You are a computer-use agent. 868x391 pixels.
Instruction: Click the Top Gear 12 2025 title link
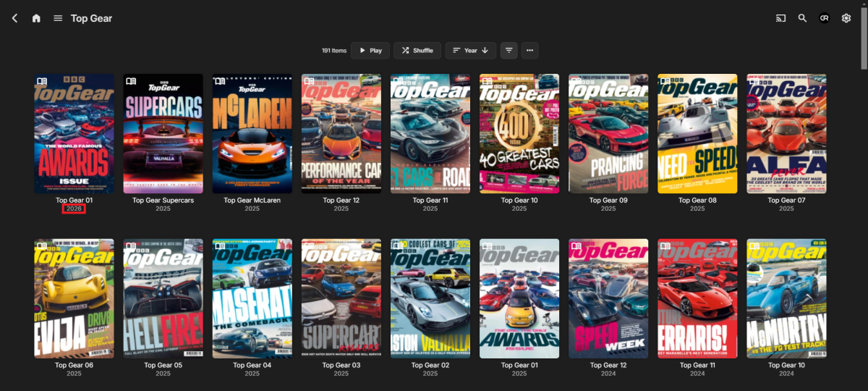tap(341, 201)
